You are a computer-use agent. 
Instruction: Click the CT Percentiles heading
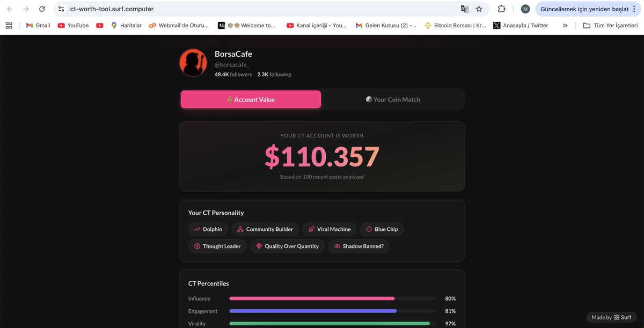(208, 283)
